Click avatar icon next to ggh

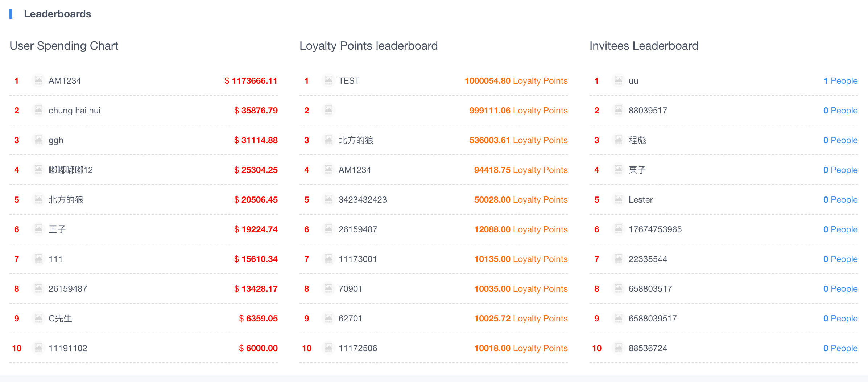click(38, 140)
